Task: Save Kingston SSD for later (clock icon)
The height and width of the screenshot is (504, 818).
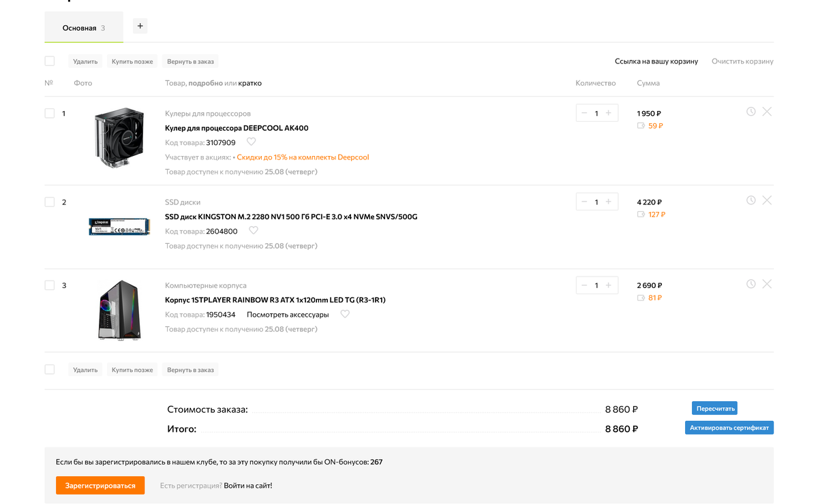Action: [751, 200]
